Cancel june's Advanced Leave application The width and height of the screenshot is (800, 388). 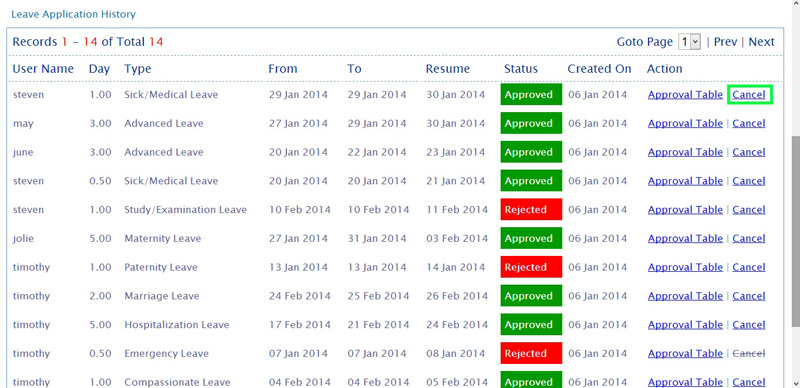click(749, 152)
